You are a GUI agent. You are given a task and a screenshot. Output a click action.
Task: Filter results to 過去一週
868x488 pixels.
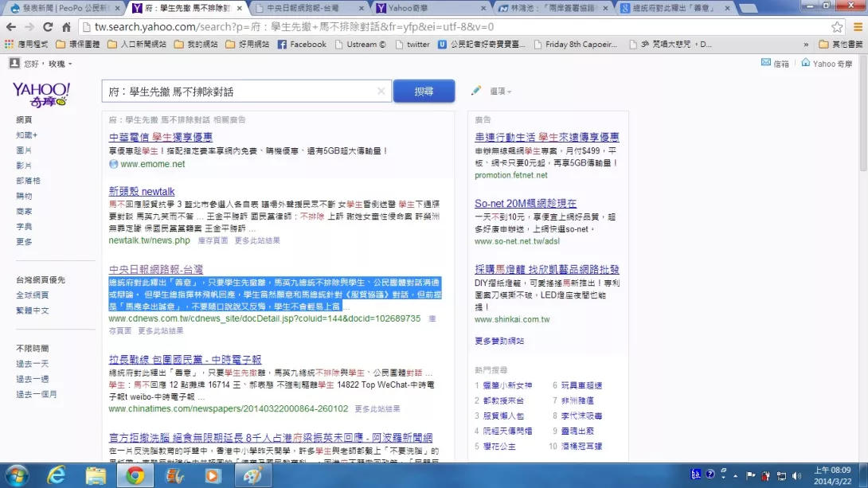click(32, 379)
